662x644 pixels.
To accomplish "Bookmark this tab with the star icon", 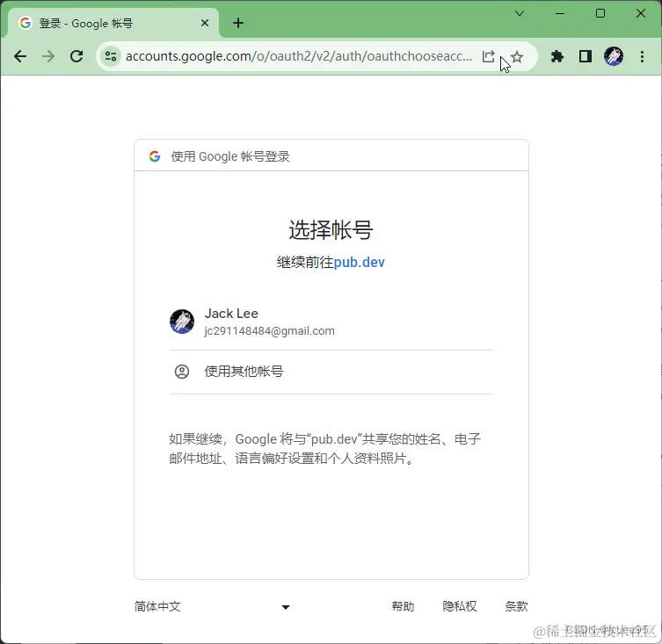I will pyautogui.click(x=517, y=56).
